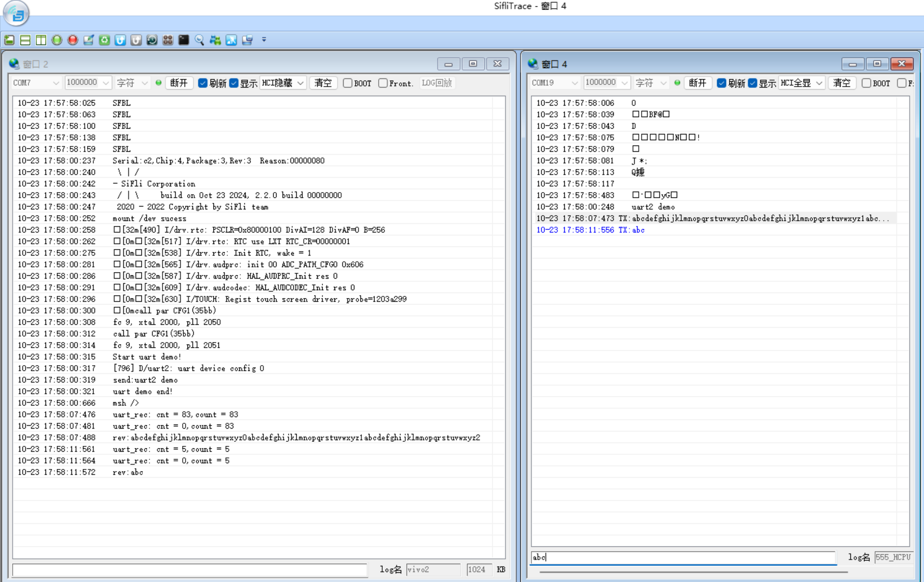
Task: Enable the cut-off F checkbox in 窗口 4
Action: (902, 83)
